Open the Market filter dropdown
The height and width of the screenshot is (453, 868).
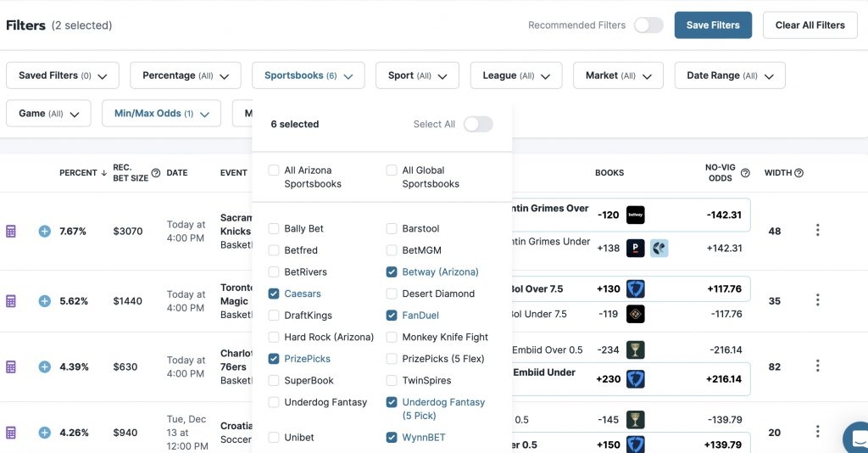point(618,75)
